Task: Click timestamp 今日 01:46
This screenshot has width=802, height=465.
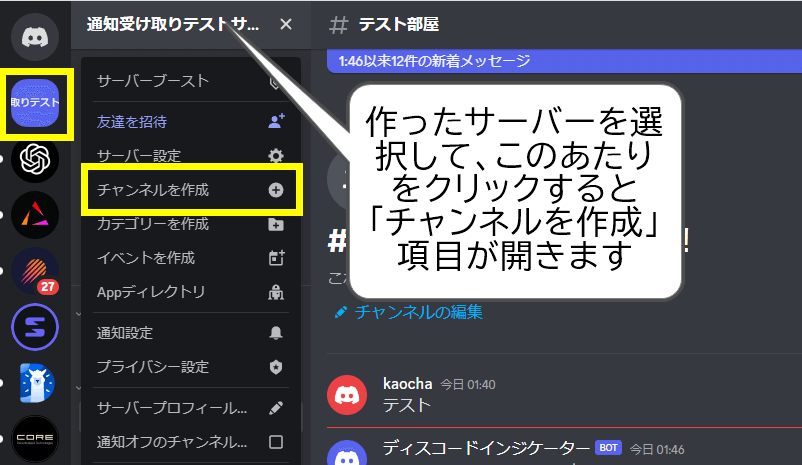Action: [x=657, y=449]
